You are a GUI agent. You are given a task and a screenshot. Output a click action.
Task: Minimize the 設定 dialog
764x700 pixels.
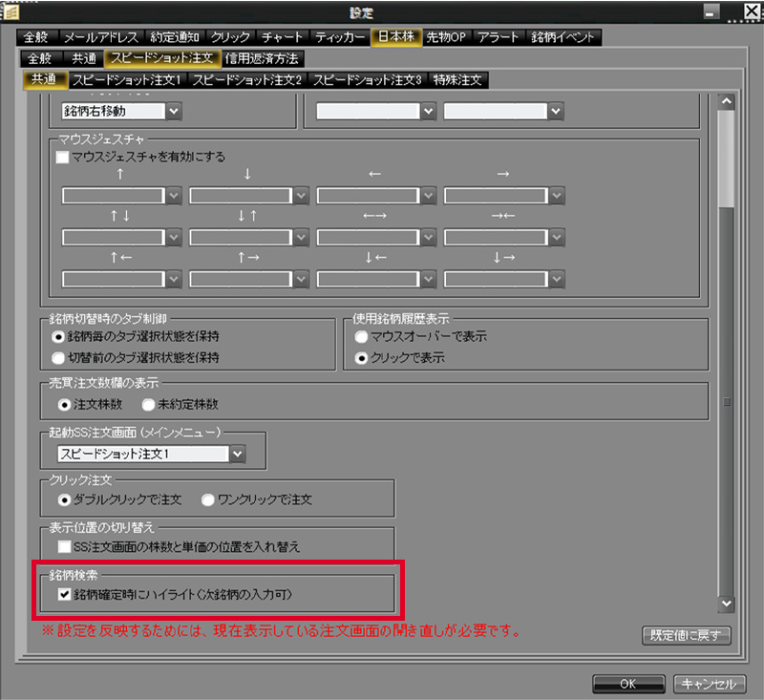711,11
